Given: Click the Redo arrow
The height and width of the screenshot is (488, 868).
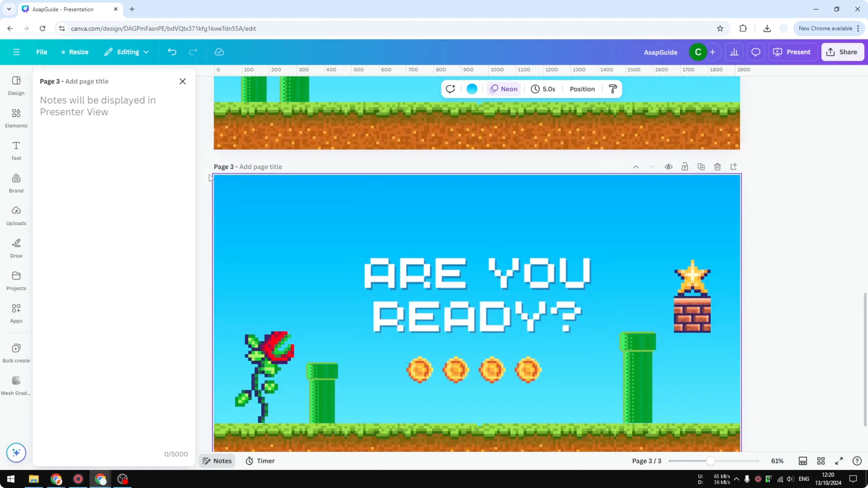Looking at the screenshot, I should [193, 52].
